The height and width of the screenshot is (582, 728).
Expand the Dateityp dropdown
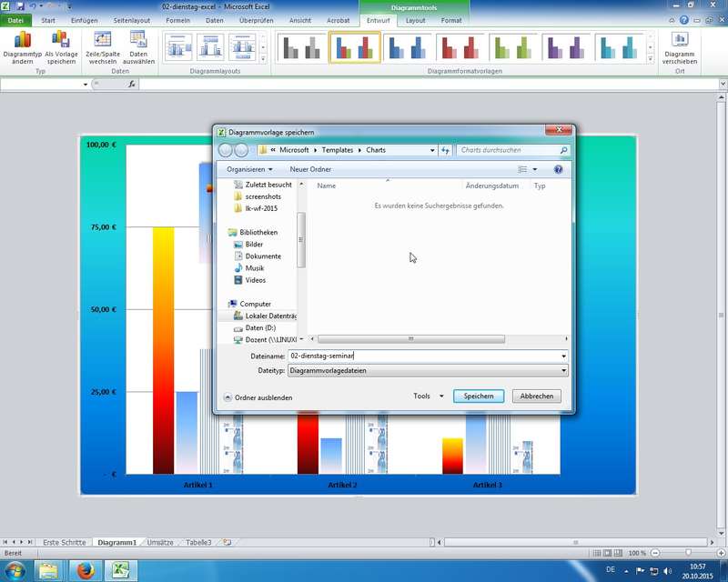tap(564, 371)
